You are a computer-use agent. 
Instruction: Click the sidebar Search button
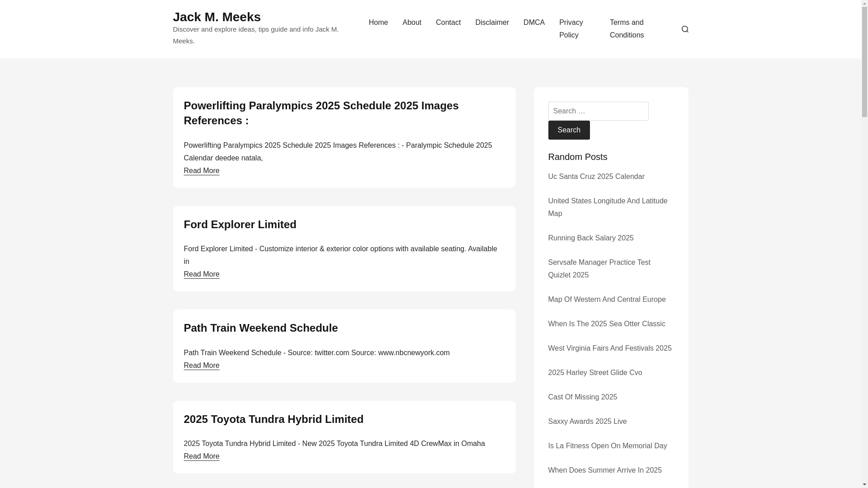click(569, 130)
